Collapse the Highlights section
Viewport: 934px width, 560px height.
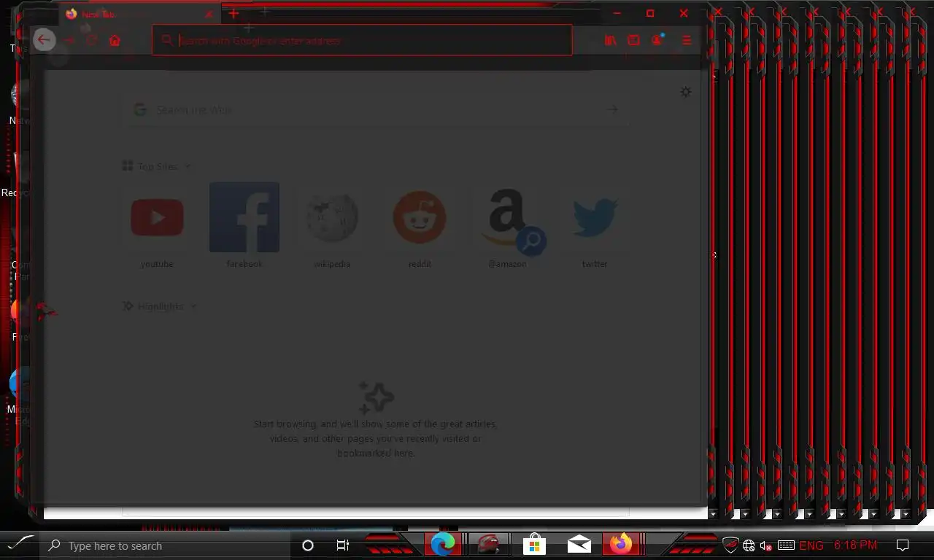[x=160, y=306]
